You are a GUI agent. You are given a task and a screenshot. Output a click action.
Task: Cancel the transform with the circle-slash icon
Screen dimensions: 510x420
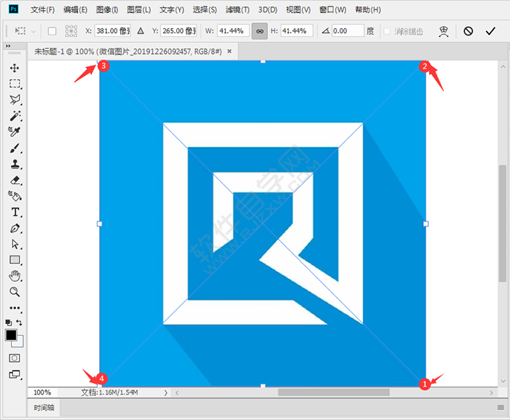coord(468,31)
